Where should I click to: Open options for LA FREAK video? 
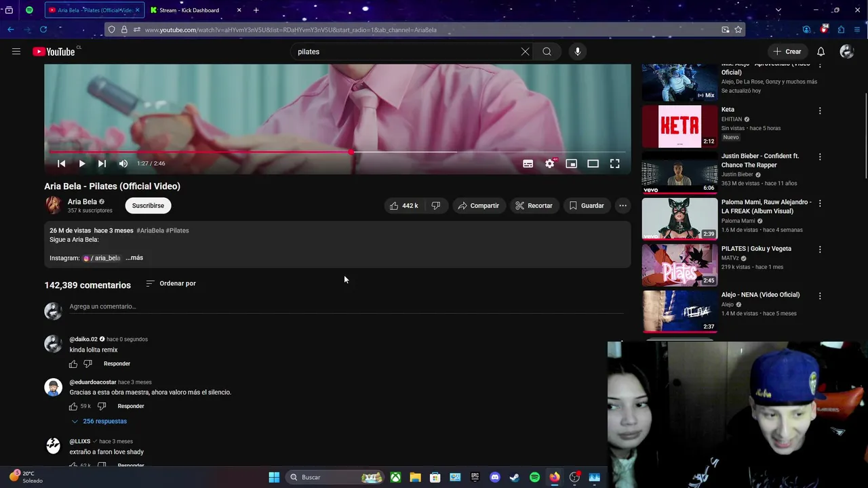tap(819, 203)
